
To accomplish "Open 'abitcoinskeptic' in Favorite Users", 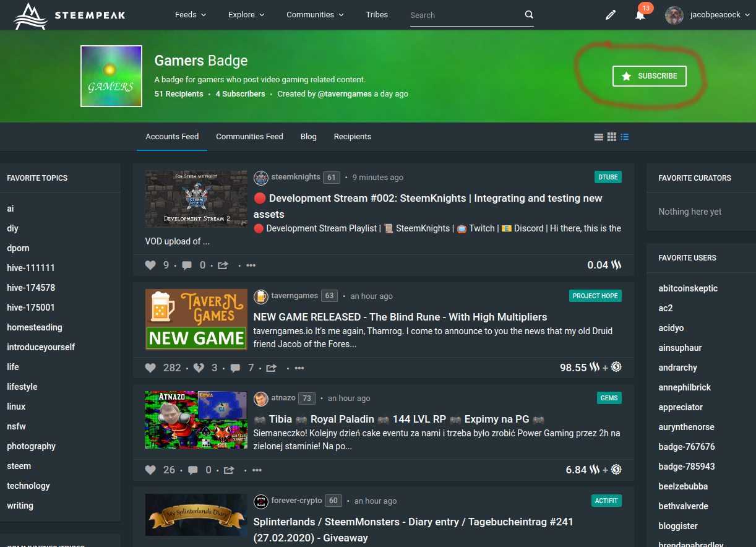I will point(688,288).
